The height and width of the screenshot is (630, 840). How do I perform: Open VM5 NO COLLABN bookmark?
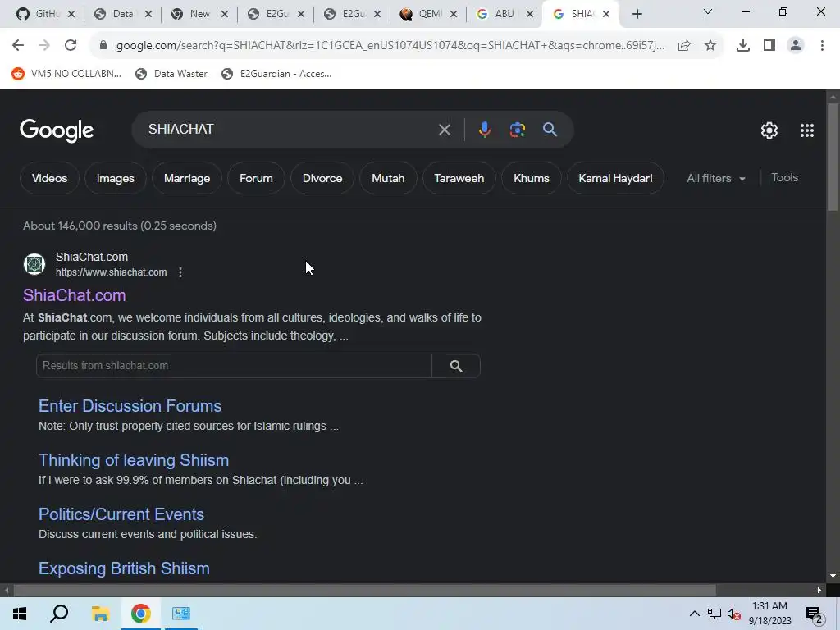pos(67,74)
